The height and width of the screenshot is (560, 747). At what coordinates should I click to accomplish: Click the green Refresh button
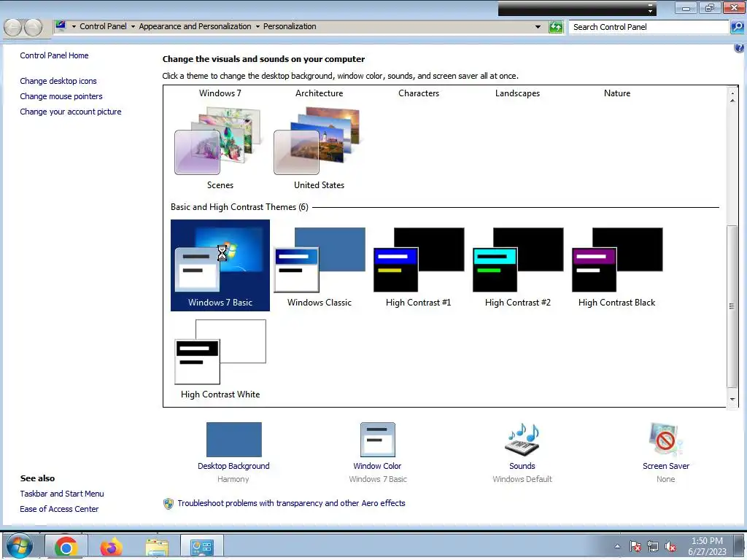point(555,27)
